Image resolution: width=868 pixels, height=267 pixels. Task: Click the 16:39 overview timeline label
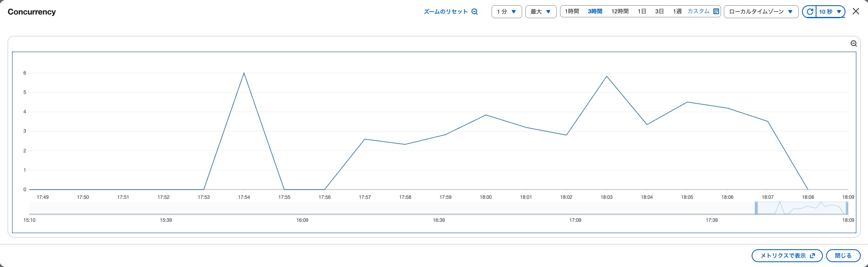point(439,220)
